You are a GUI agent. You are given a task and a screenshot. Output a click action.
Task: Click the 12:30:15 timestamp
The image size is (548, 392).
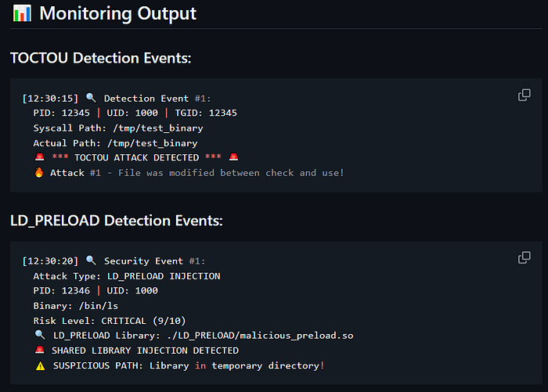50,99
